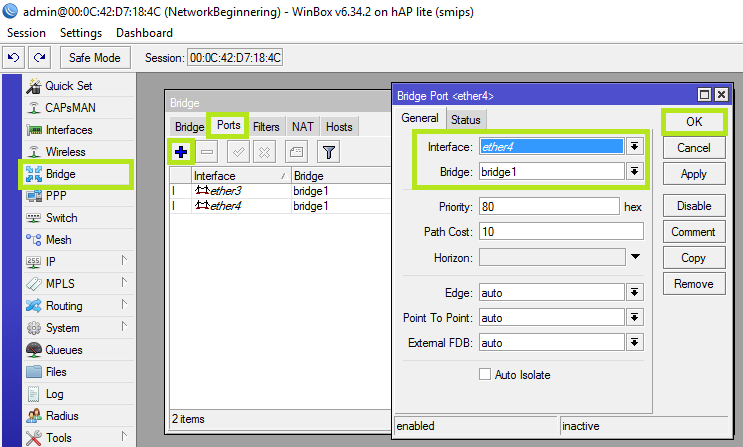Click the Session address field

click(x=235, y=58)
